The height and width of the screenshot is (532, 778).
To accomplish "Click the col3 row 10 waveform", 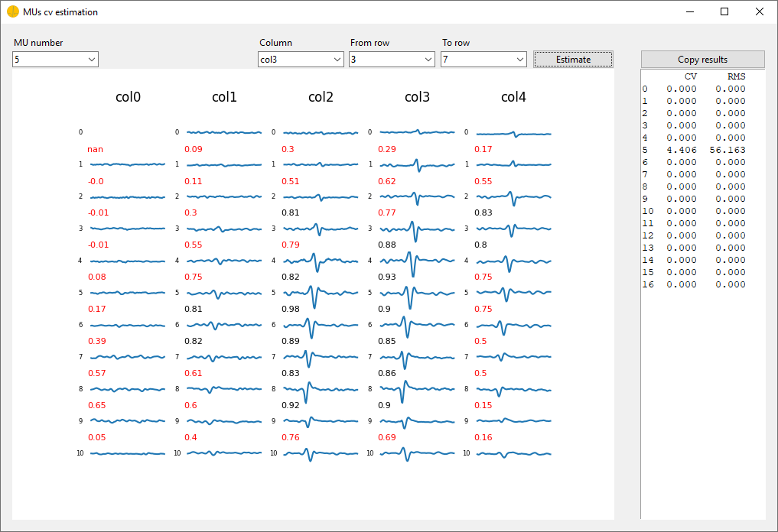I will pyautogui.click(x=417, y=454).
